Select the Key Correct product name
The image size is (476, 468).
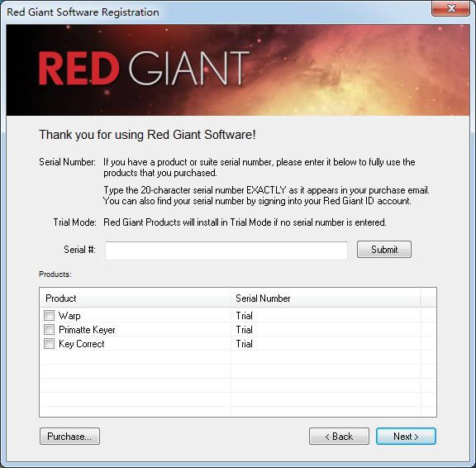pos(81,344)
